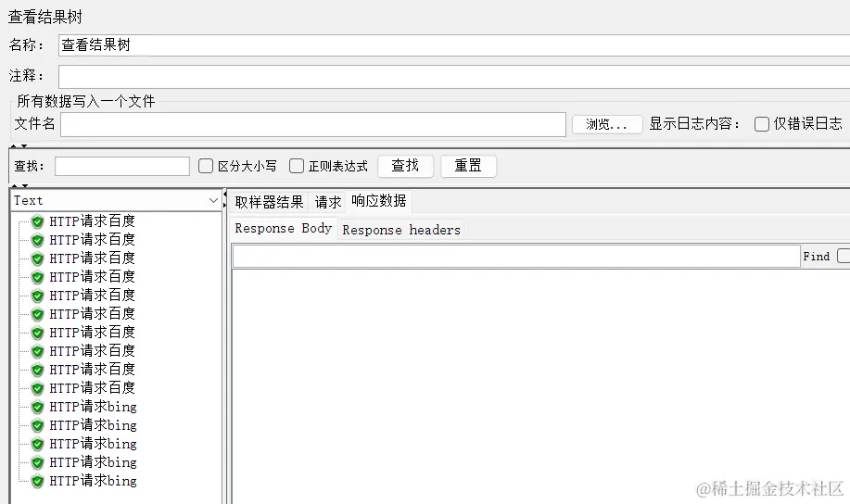
Task: Open the Response Body sub-tab
Action: pos(283,229)
